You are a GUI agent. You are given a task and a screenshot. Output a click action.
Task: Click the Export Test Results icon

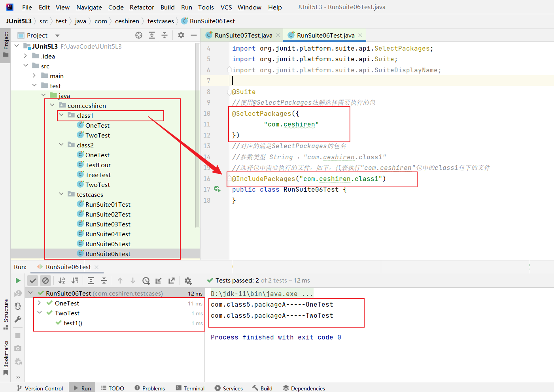171,281
